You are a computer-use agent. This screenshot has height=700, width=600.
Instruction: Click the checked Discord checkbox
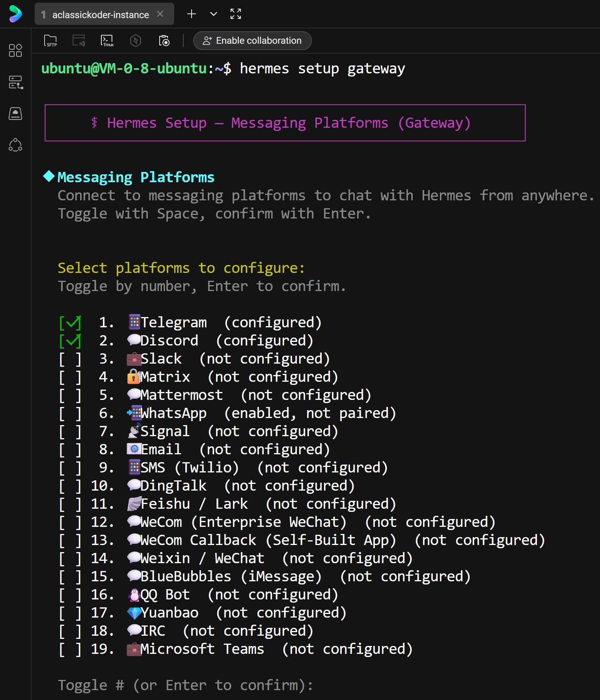pos(70,341)
